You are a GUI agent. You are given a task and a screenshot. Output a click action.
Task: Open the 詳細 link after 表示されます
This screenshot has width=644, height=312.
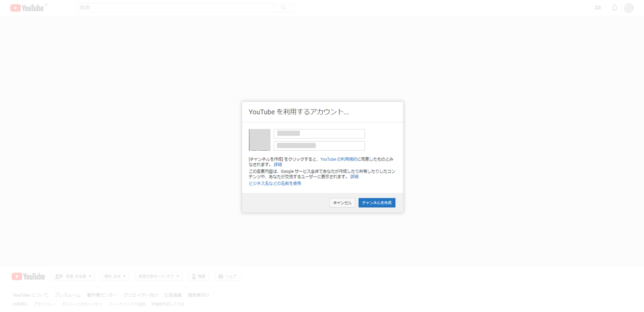354,177
